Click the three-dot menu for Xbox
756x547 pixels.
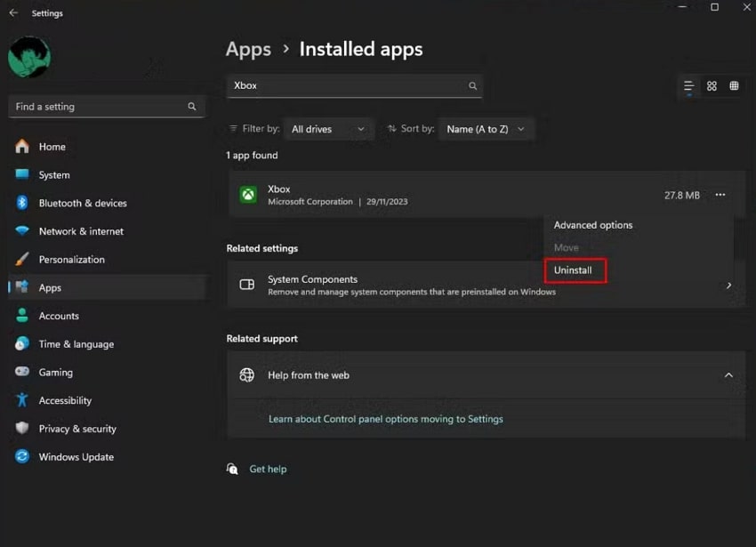tap(720, 195)
